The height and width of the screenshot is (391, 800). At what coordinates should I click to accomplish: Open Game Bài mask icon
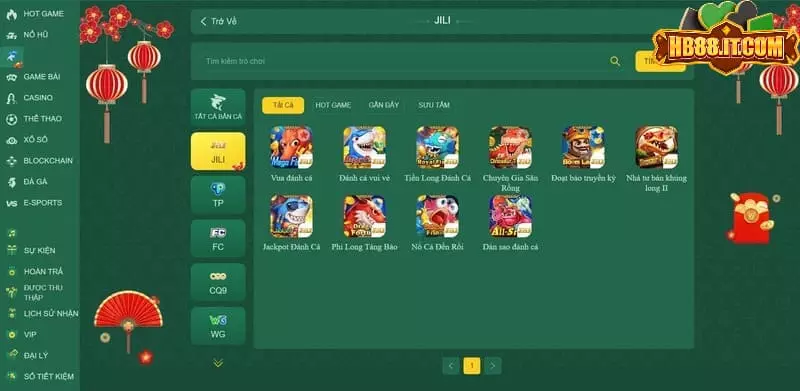pos(11,77)
